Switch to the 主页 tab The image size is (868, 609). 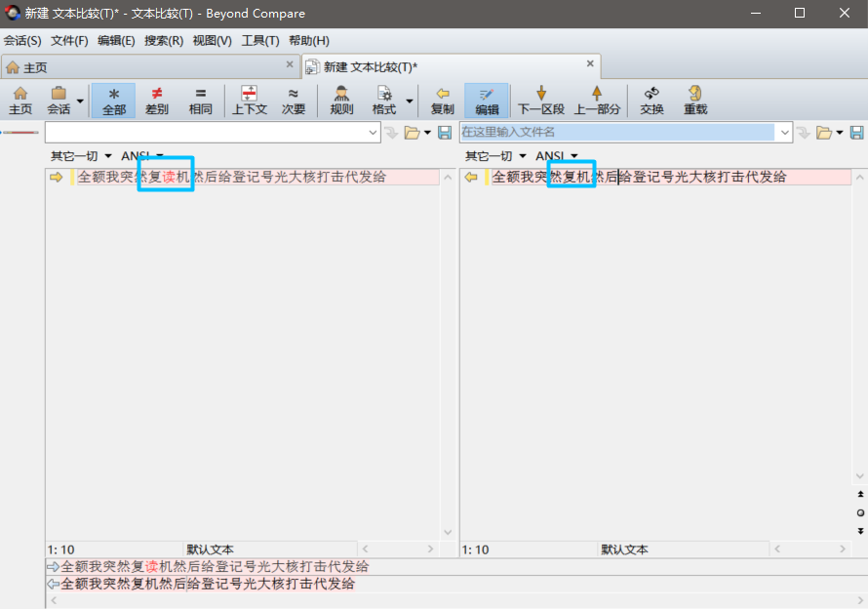[x=150, y=67]
